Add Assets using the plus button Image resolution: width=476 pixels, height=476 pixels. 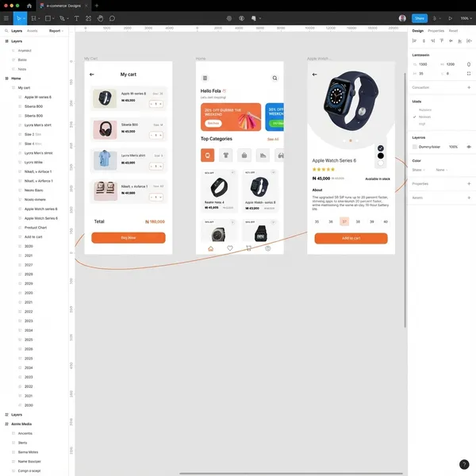(x=469, y=198)
